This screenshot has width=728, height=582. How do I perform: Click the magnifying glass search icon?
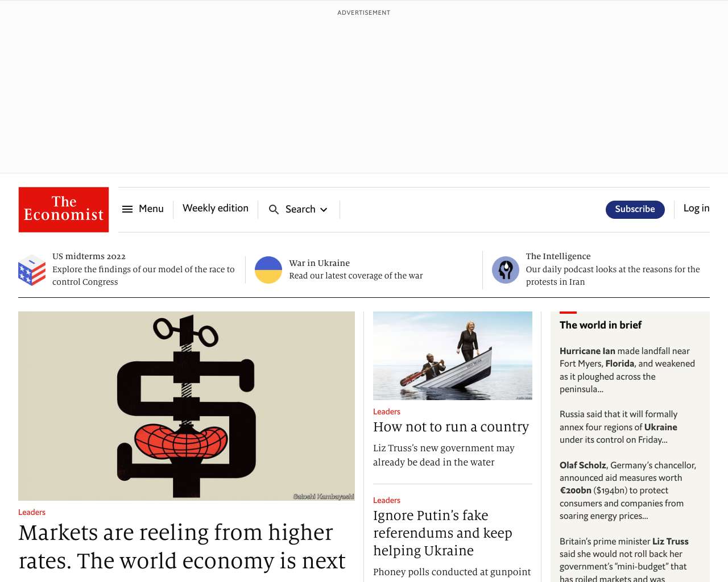274,210
